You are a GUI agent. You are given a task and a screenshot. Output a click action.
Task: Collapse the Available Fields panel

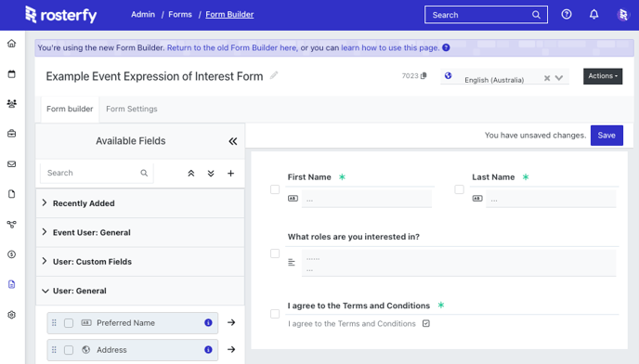click(x=233, y=141)
